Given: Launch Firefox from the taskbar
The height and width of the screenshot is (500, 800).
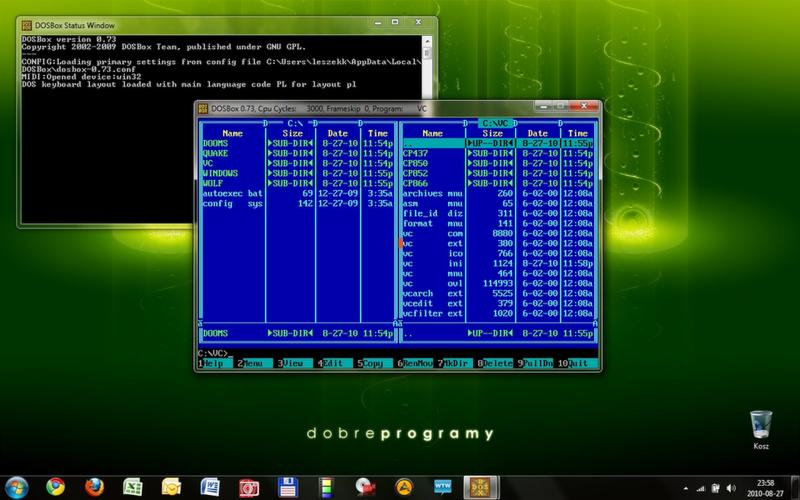Looking at the screenshot, I should click(94, 487).
